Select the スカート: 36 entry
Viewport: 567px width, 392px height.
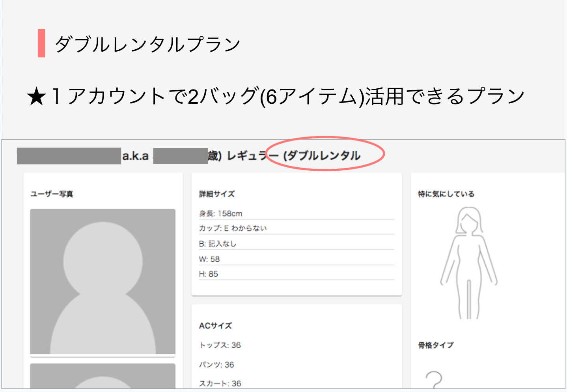click(220, 383)
